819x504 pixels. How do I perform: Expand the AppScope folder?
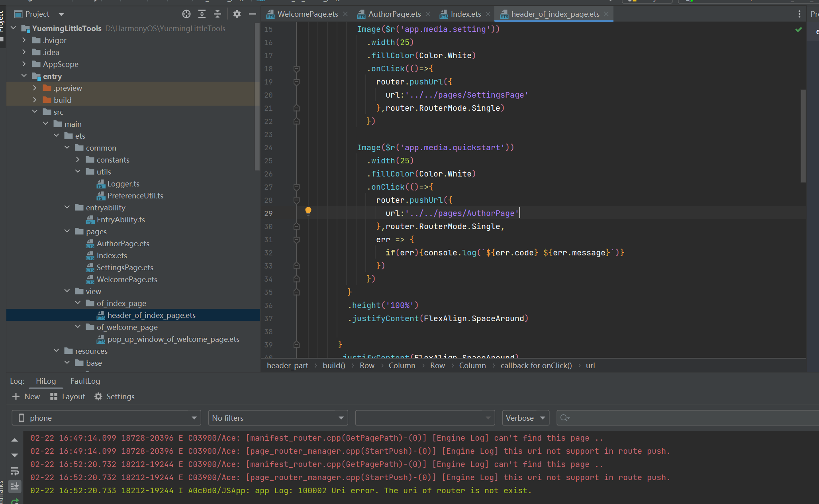coord(24,64)
